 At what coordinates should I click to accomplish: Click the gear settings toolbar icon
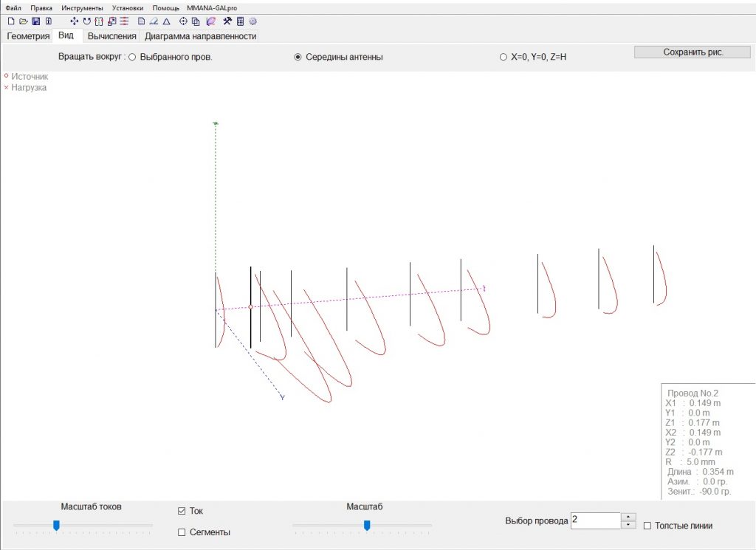click(252, 21)
